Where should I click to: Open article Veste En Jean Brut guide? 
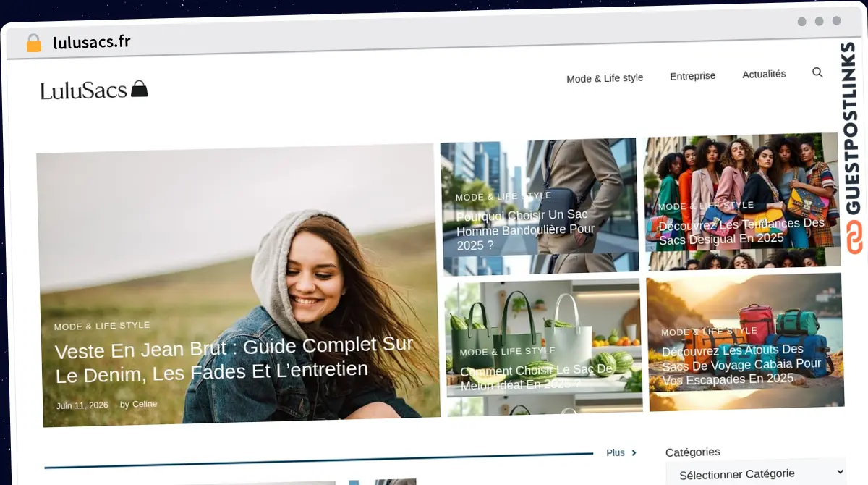[x=234, y=358]
